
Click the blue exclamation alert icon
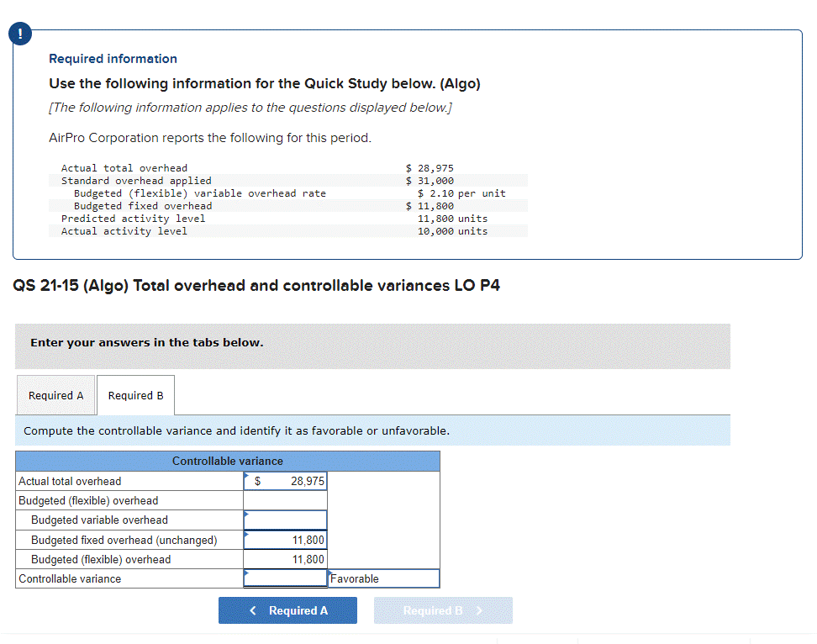coord(20,34)
